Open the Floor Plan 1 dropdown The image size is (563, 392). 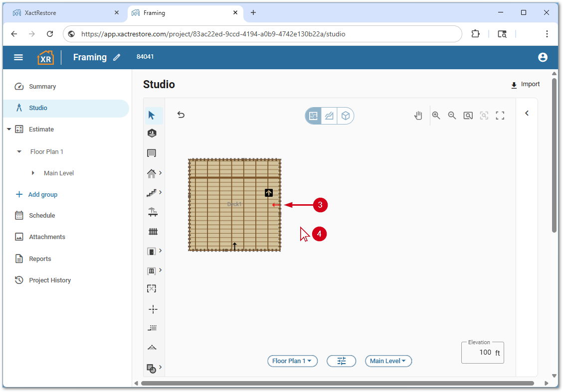[x=292, y=361]
